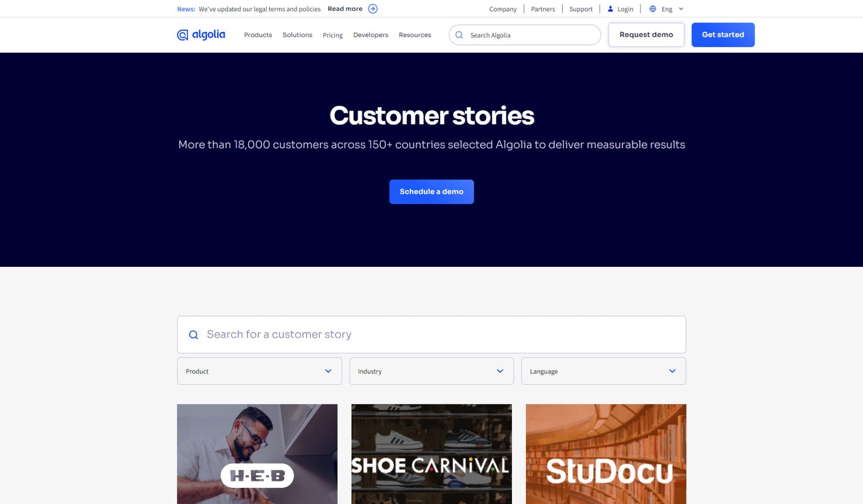This screenshot has width=863, height=504.
Task: Click the Read more arrow icon
Action: [x=373, y=9]
